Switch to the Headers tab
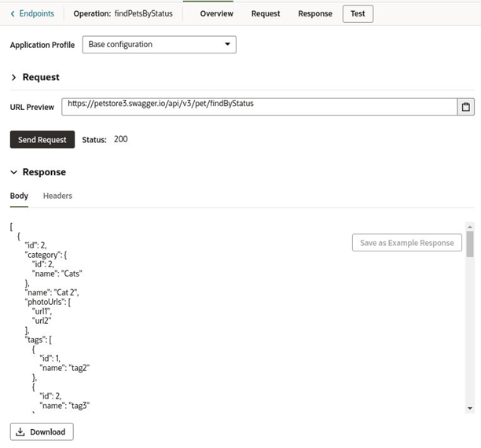This screenshot has height=448, width=481. pos(57,196)
